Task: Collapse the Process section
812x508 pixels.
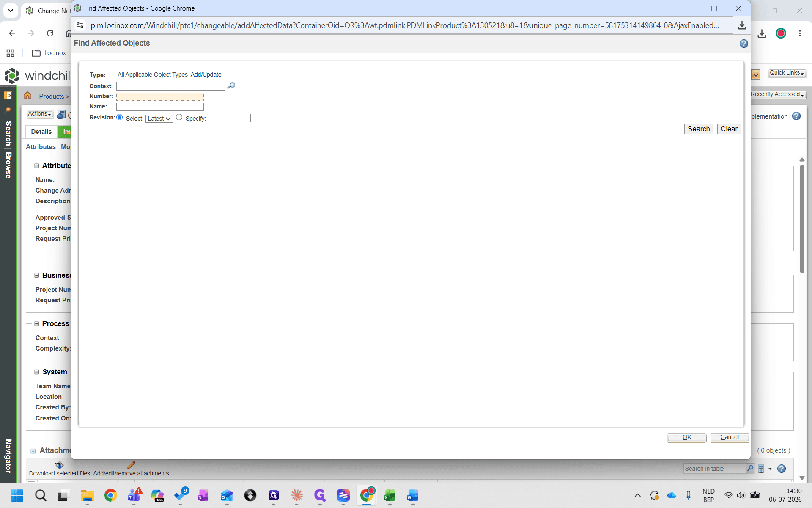Action: tap(37, 323)
